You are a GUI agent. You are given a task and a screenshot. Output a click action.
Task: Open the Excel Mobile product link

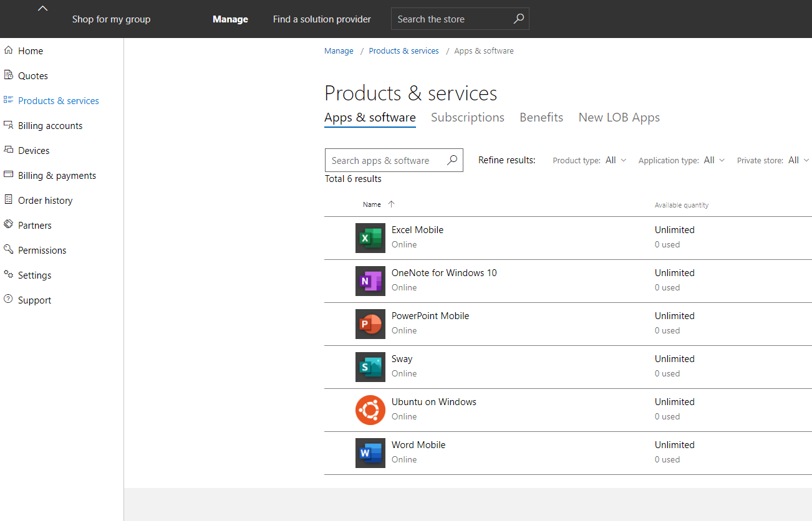tap(417, 230)
